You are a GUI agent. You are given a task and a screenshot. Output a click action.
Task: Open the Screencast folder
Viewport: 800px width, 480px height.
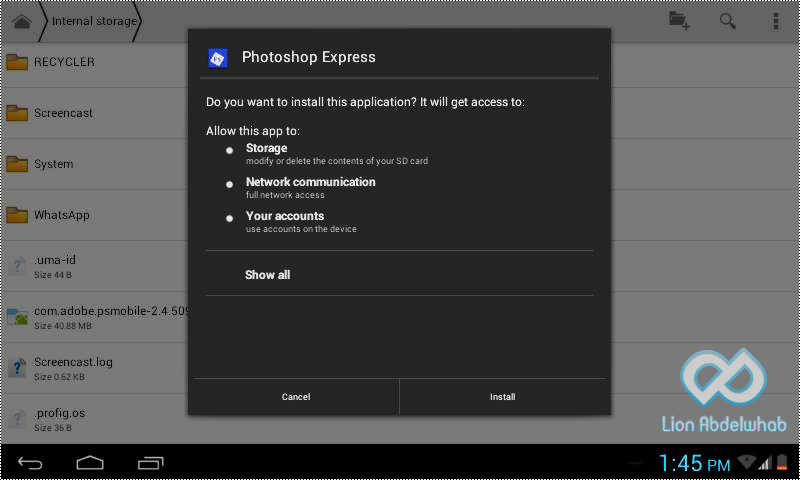[94, 113]
